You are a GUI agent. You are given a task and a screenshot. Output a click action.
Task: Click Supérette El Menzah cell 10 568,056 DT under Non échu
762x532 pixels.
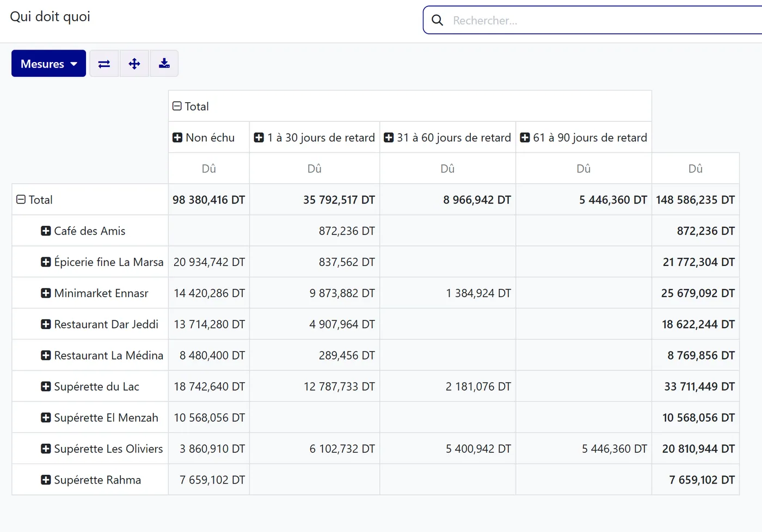coord(209,418)
